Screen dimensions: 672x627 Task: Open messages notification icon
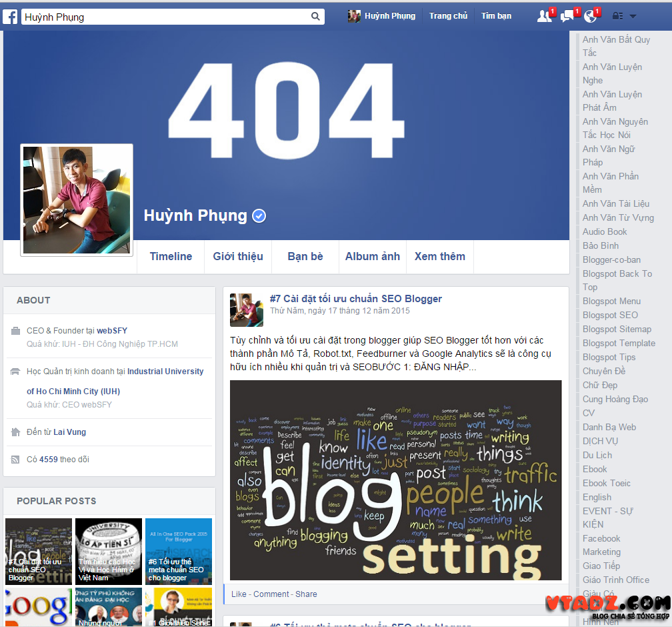[567, 16]
